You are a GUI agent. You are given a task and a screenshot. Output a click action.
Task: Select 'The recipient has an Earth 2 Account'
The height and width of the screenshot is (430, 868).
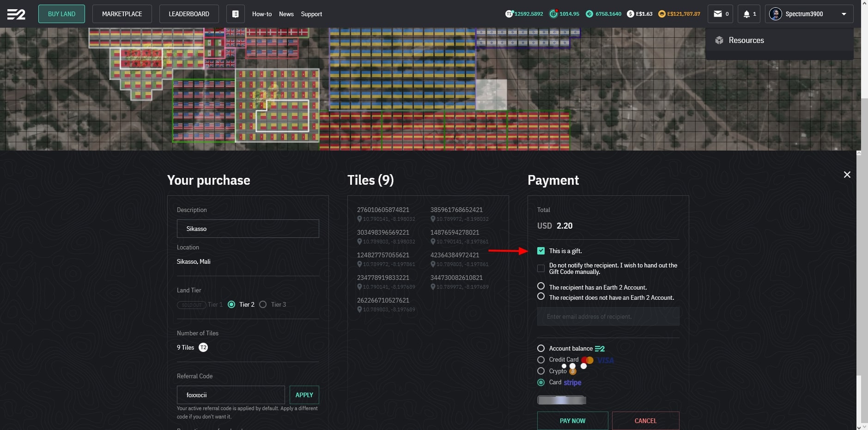pyautogui.click(x=541, y=286)
